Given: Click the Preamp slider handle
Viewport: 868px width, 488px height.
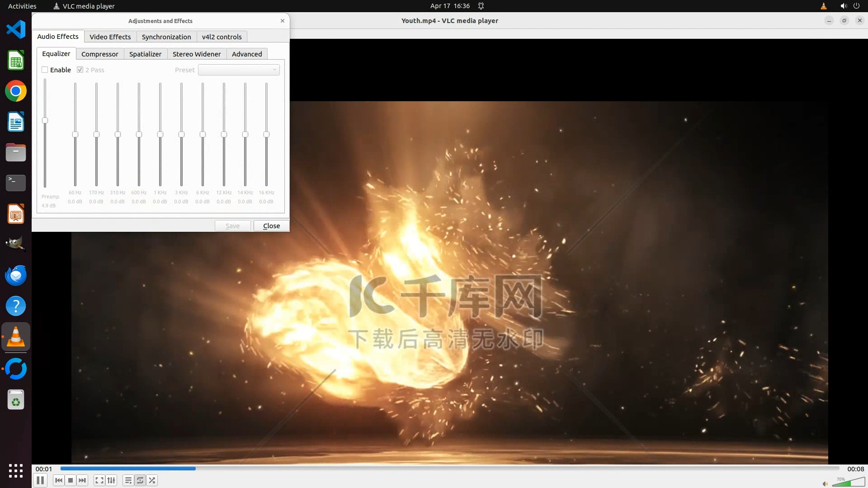Looking at the screenshot, I should (x=45, y=120).
